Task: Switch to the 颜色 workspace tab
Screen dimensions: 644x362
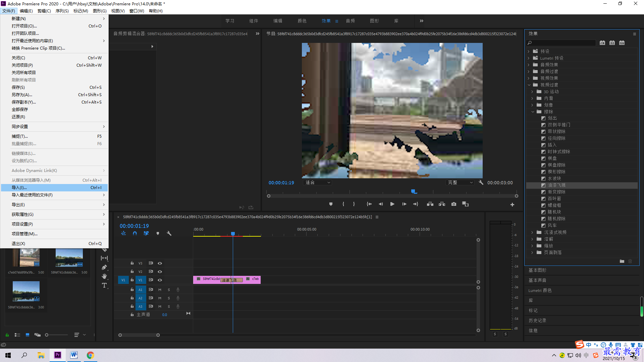Action: (302, 21)
